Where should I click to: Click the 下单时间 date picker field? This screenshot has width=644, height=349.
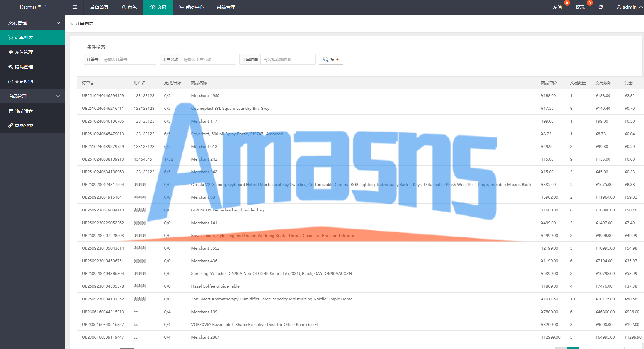click(x=288, y=59)
